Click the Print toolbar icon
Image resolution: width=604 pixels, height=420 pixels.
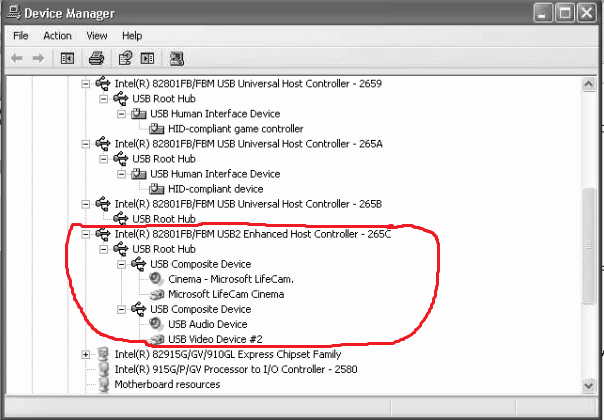(96, 58)
